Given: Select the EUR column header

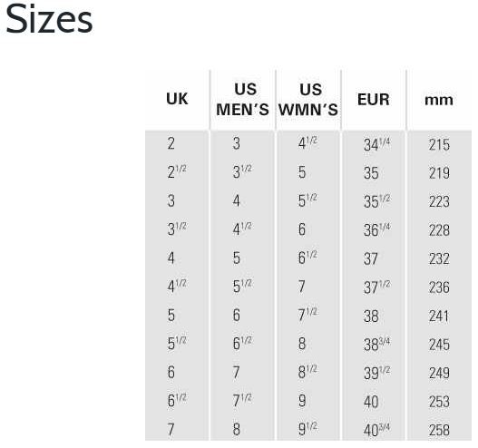Looking at the screenshot, I should click(x=374, y=100).
